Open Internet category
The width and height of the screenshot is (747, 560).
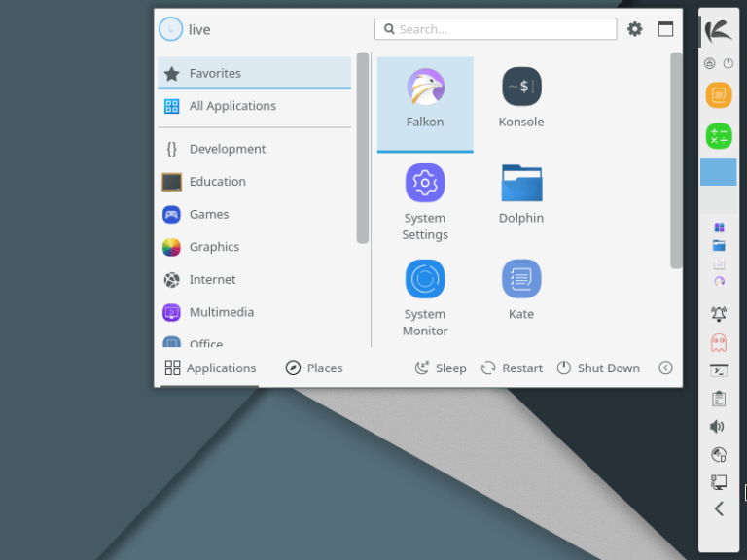(255, 280)
